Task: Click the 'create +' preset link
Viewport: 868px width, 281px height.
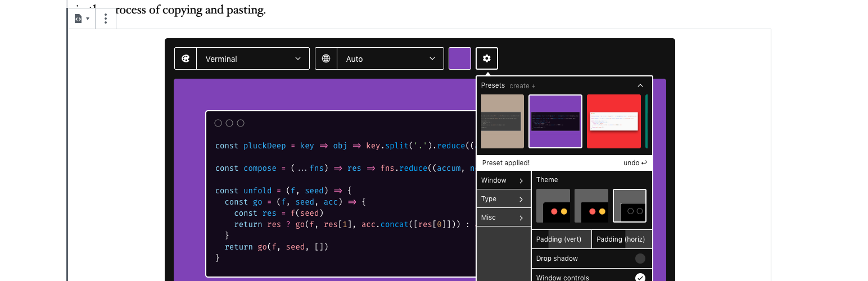Action: coord(522,86)
